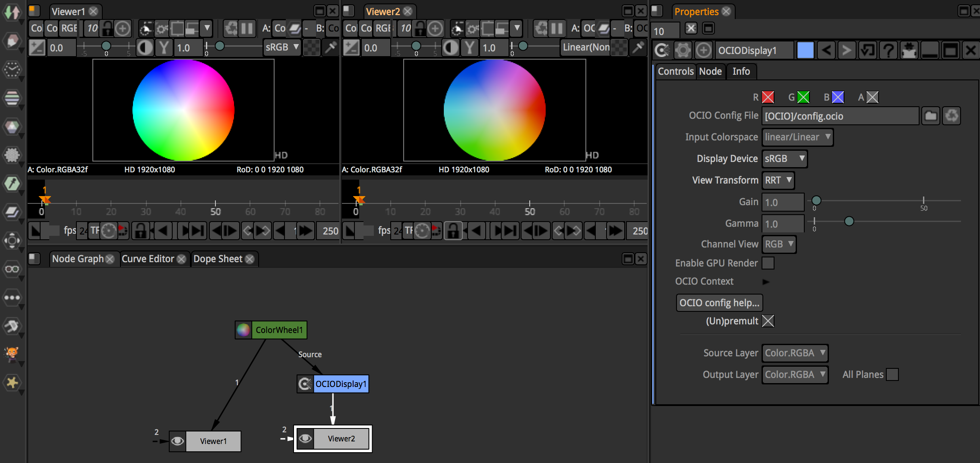Click the OCIO config file folder browse icon

(930, 116)
